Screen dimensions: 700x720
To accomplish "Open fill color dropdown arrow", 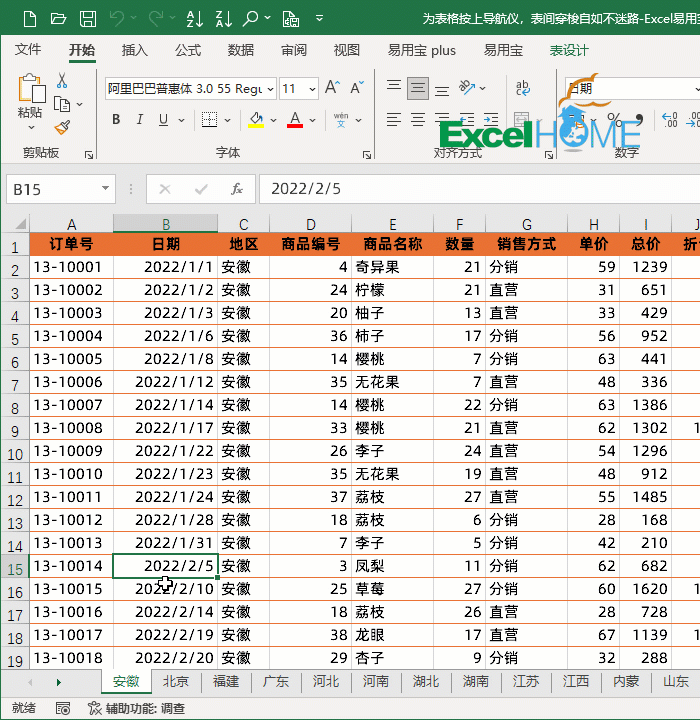I will (x=273, y=120).
